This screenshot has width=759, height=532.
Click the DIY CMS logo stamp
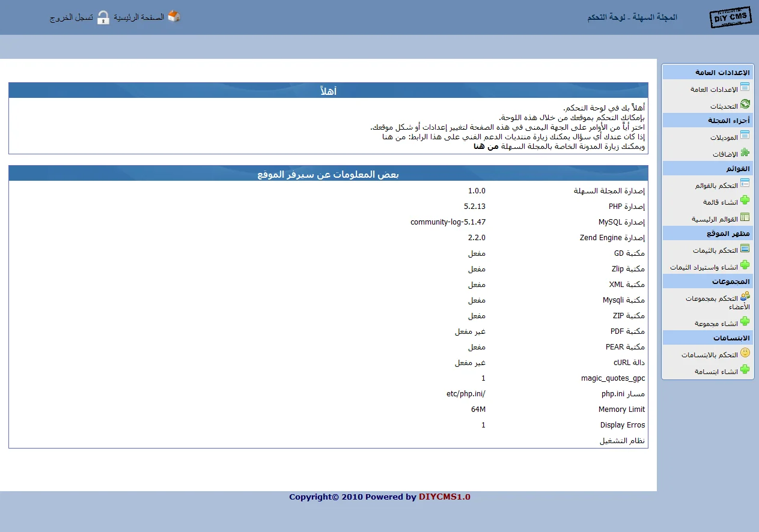click(x=730, y=17)
